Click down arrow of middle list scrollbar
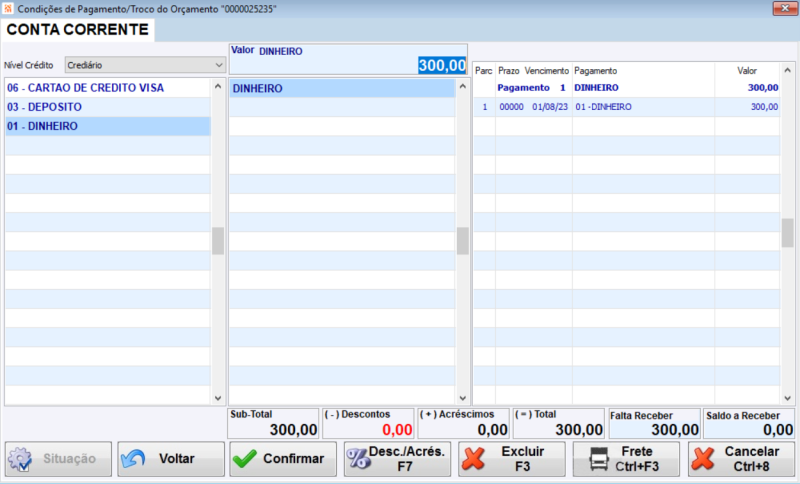 pyautogui.click(x=463, y=398)
